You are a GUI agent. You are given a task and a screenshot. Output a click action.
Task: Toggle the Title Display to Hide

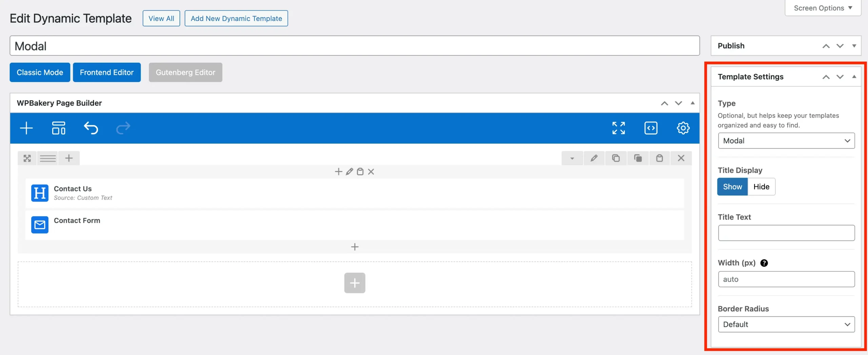click(x=762, y=187)
